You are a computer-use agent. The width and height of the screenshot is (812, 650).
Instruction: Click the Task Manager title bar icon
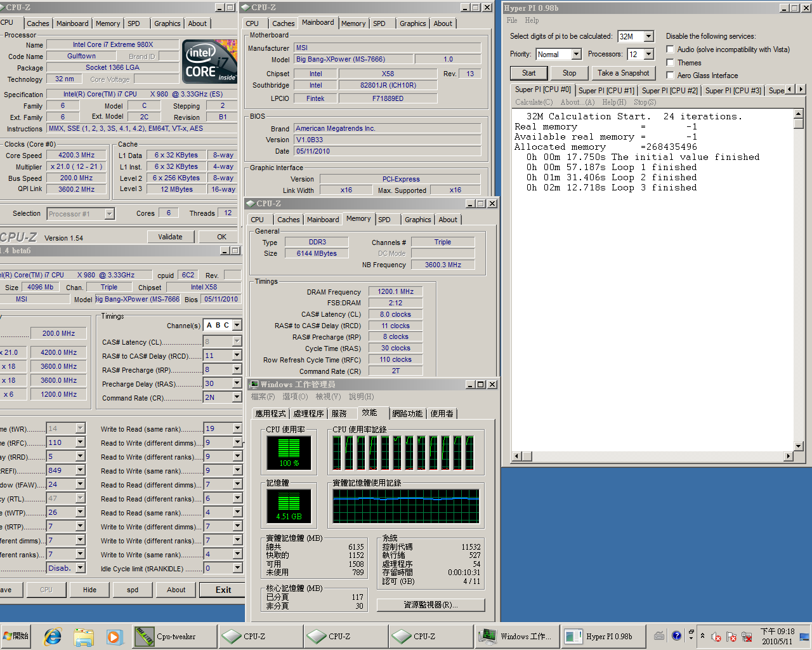254,384
